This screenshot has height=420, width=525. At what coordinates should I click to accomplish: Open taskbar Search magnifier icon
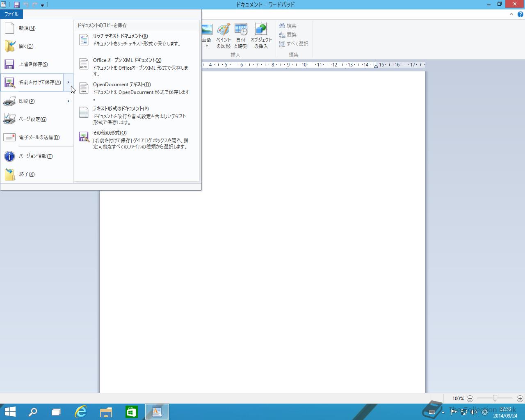(x=32, y=412)
